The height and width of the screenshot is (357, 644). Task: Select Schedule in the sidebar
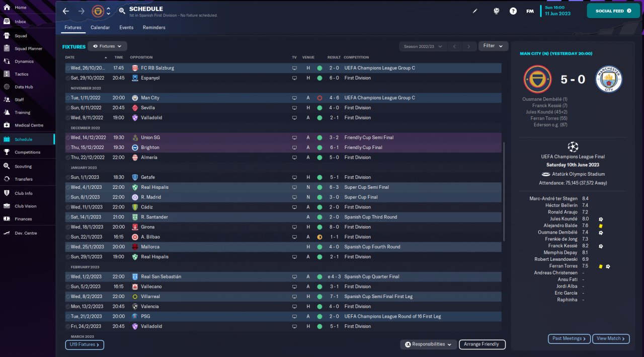point(28,139)
